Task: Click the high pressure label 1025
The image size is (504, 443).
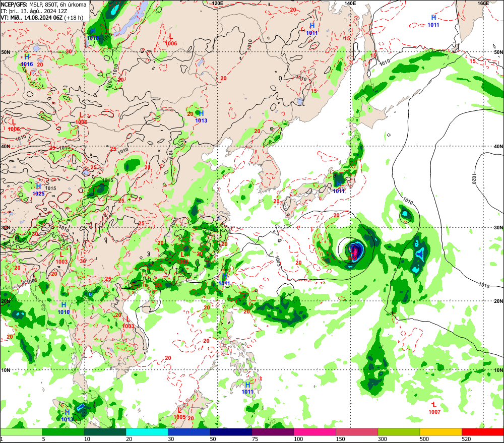Action: tap(39, 194)
